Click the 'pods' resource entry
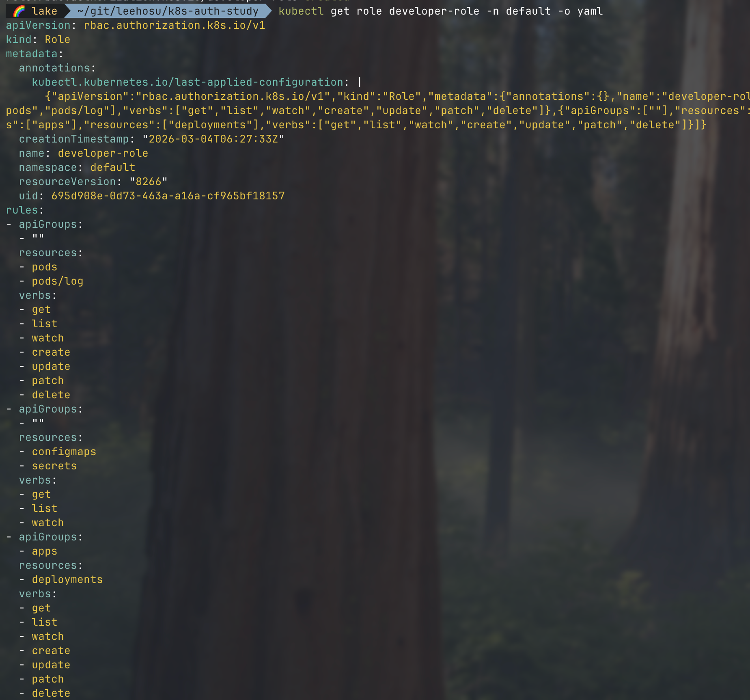The width and height of the screenshot is (750, 700). click(x=45, y=267)
